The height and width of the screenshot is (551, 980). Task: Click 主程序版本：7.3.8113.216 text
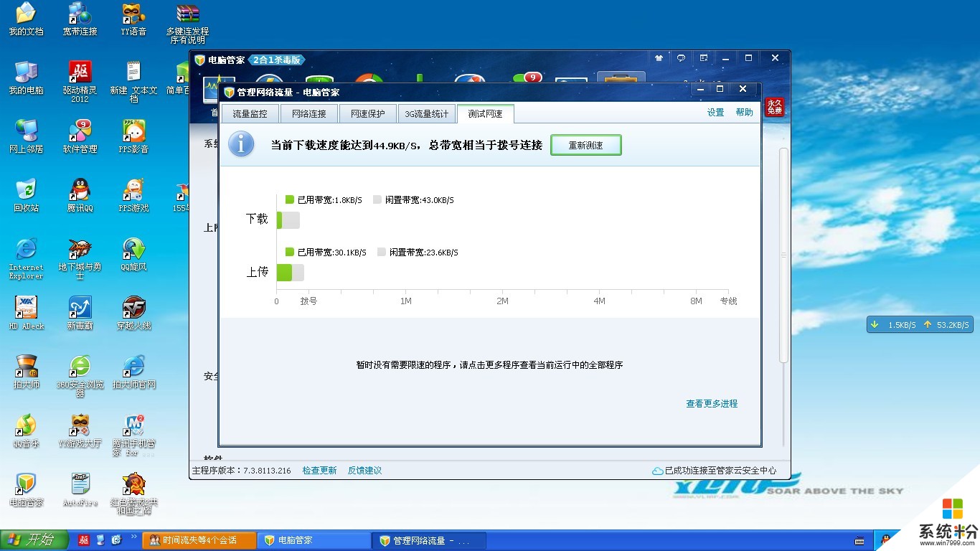[241, 471]
